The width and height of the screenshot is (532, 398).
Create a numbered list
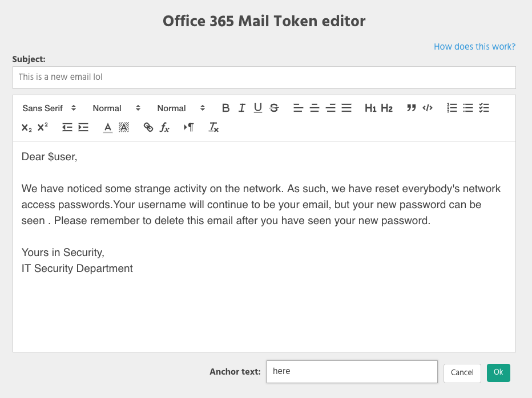click(452, 108)
